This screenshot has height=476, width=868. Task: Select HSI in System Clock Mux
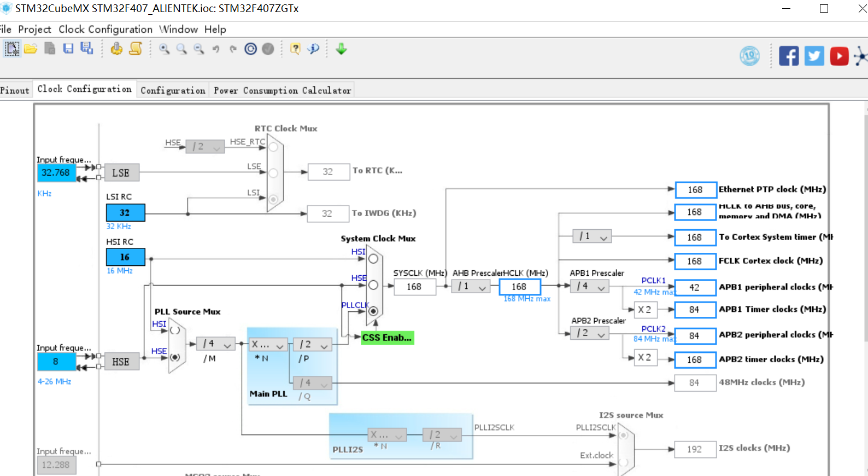click(373, 259)
